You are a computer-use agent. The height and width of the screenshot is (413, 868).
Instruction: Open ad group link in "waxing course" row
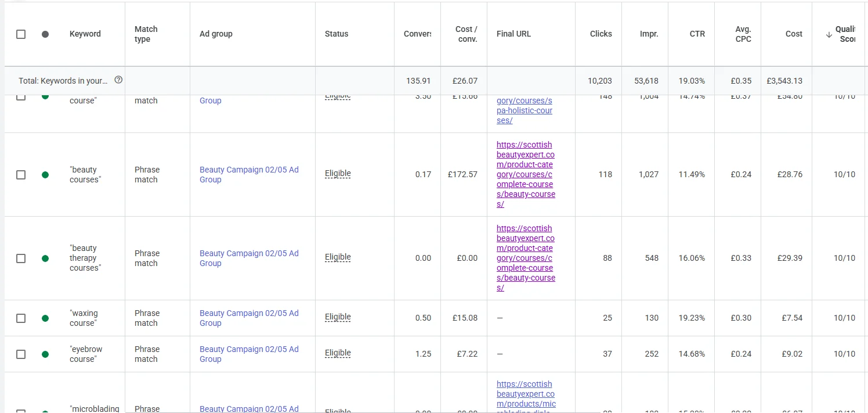[x=249, y=318]
